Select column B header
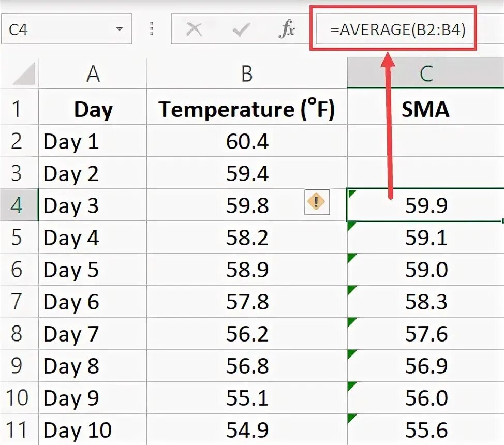 [x=247, y=75]
